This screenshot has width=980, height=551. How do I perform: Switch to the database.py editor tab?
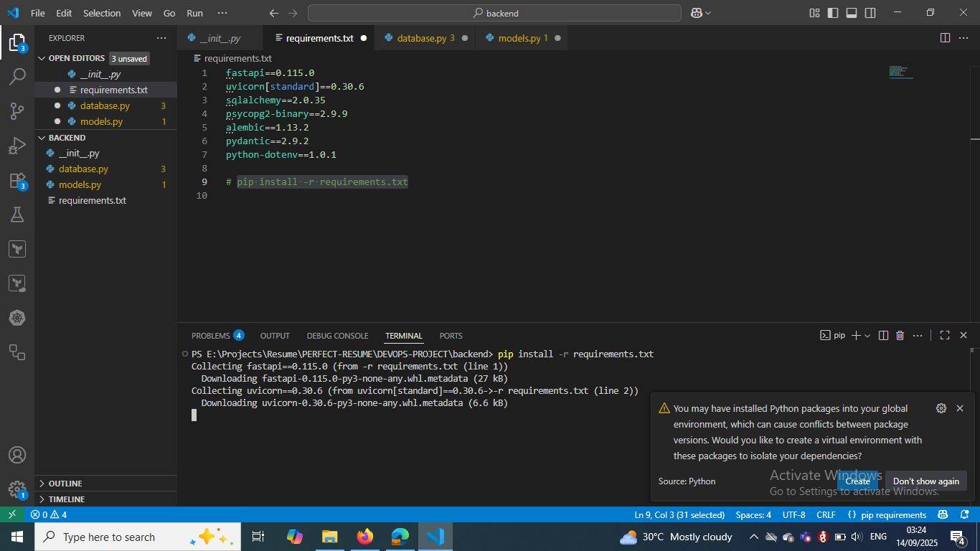pyautogui.click(x=421, y=38)
